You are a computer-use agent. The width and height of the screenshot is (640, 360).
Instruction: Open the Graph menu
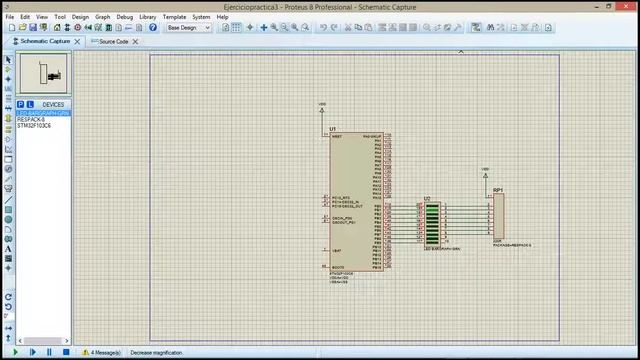pyautogui.click(x=102, y=17)
